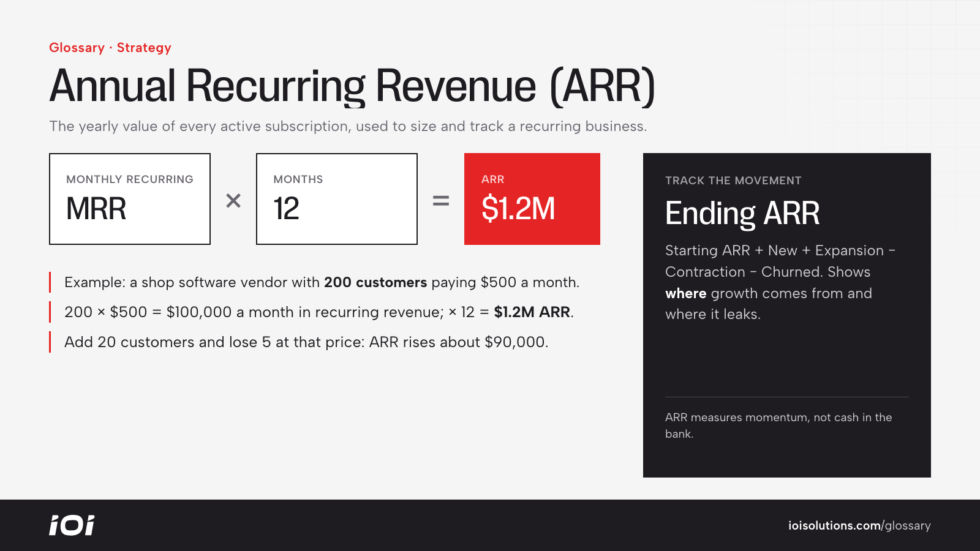Image resolution: width=980 pixels, height=551 pixels.
Task: Click 'ARR measures momentum, not cash' note
Action: pyautogui.click(x=778, y=425)
